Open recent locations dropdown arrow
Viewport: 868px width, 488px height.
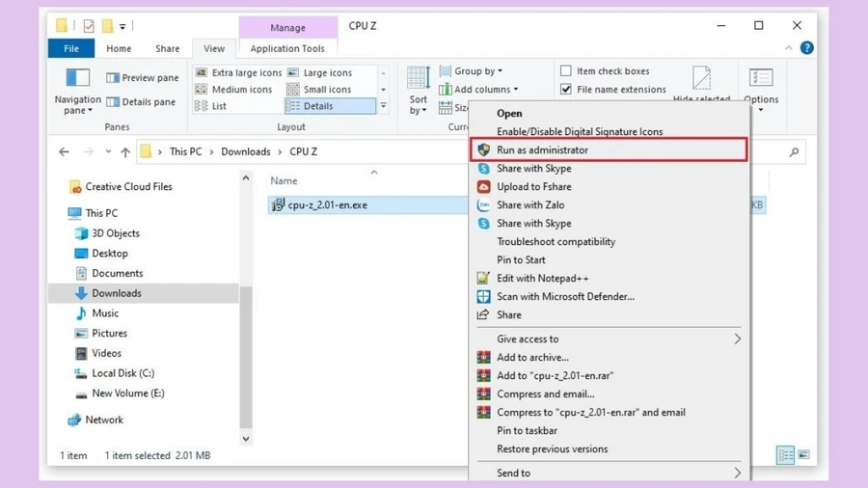point(108,151)
